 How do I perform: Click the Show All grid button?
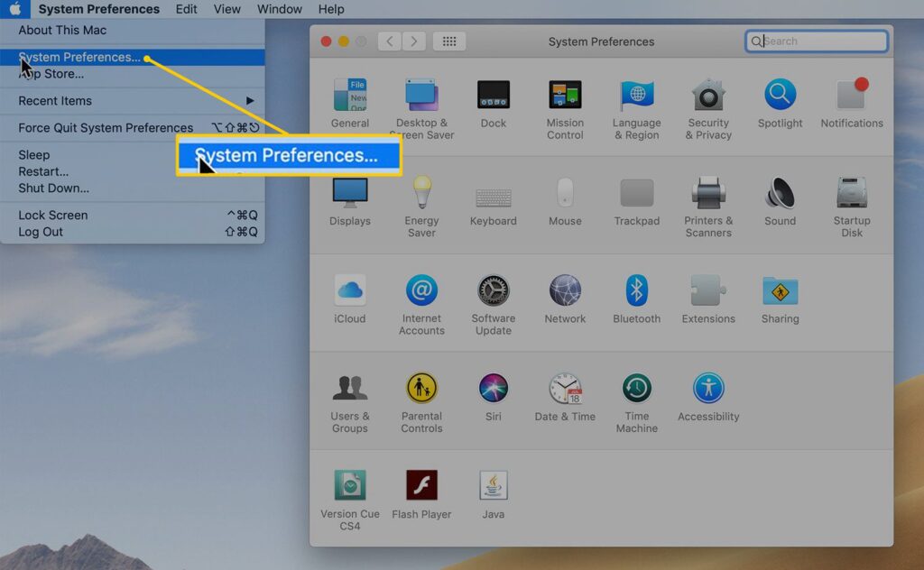pos(448,41)
